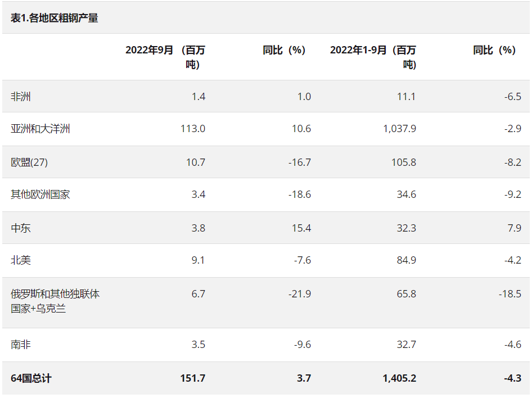This screenshot has width=532, height=398.
Task: Click the 1,037.9 year-to-date value
Action: (399, 129)
